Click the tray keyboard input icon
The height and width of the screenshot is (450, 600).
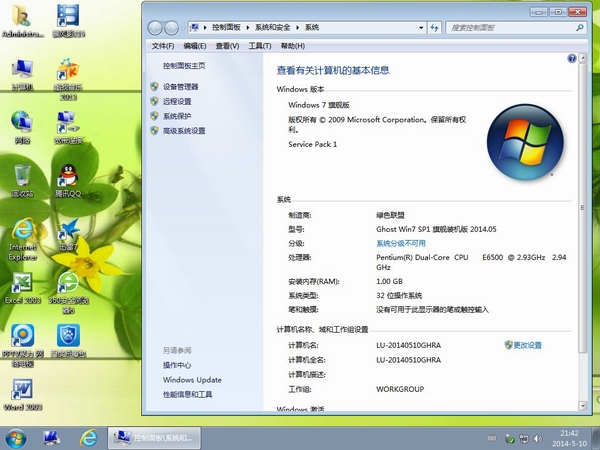tap(492, 438)
